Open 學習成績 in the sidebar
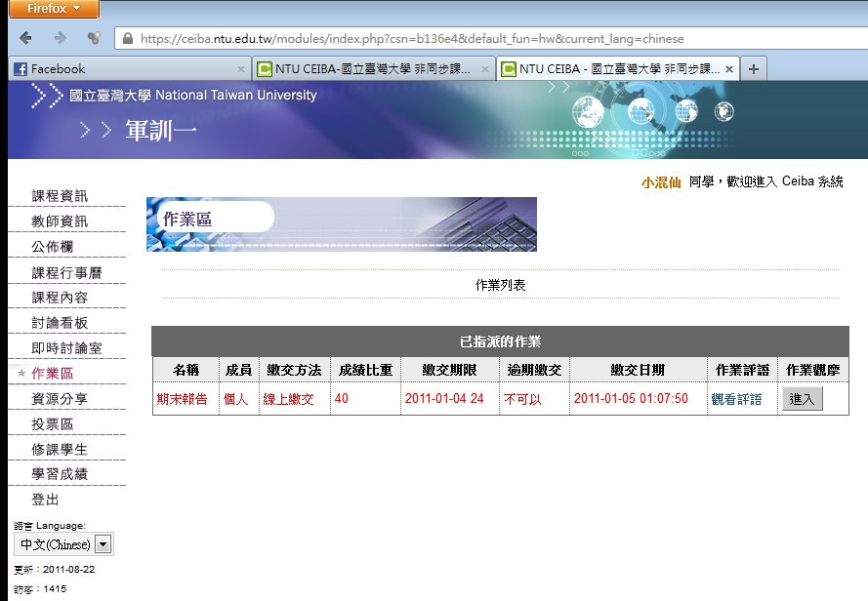The width and height of the screenshot is (868, 601). (60, 474)
